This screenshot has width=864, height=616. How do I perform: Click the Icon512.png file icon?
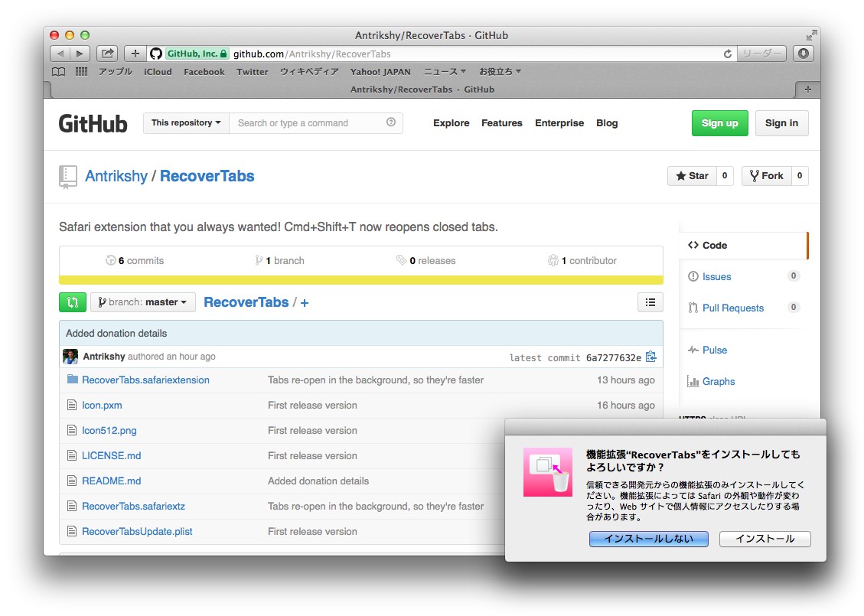point(72,430)
